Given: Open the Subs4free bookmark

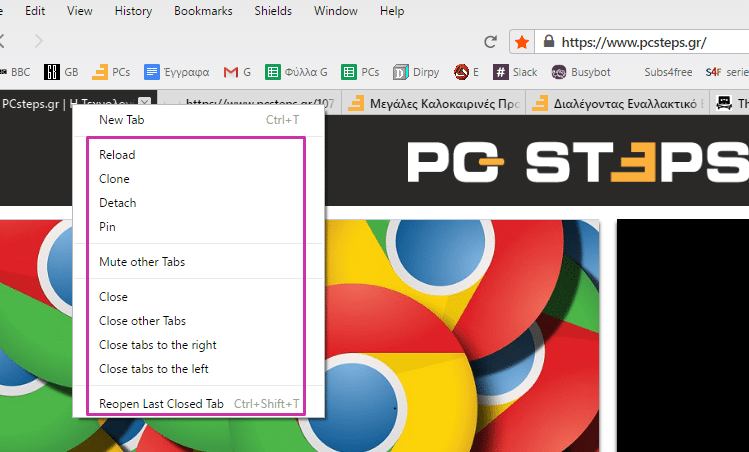Looking at the screenshot, I should pos(668,72).
